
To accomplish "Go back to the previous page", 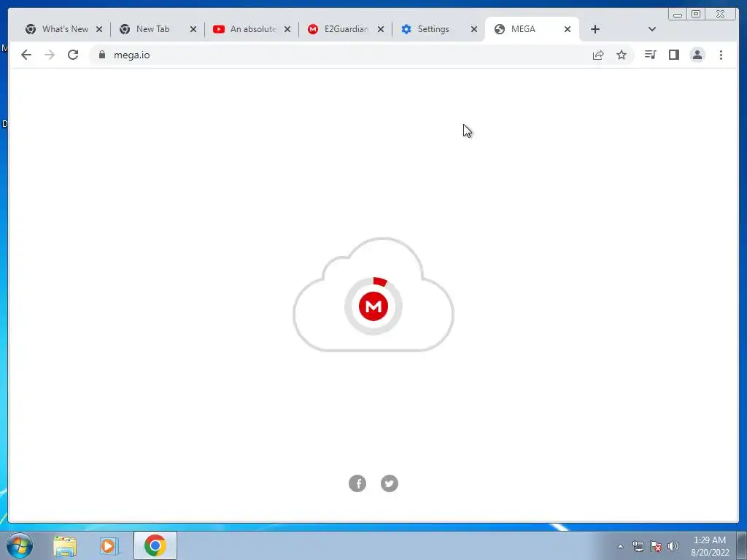I will coord(26,55).
